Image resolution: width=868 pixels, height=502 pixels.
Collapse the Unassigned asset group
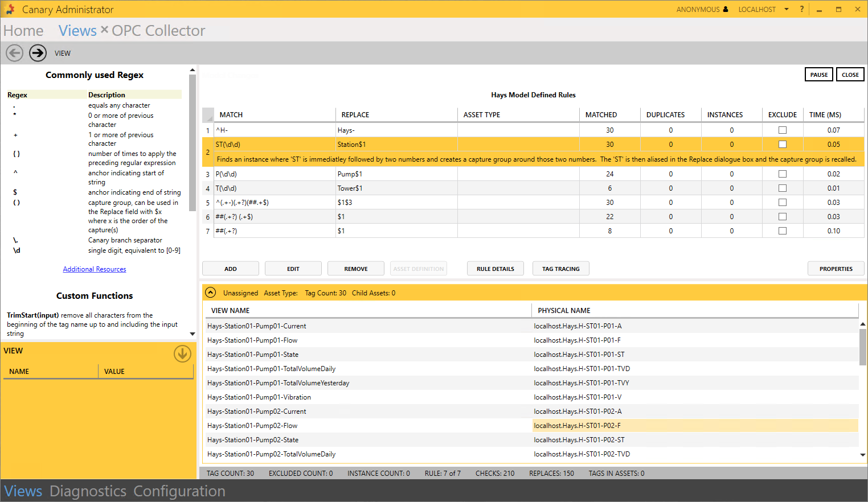211,293
